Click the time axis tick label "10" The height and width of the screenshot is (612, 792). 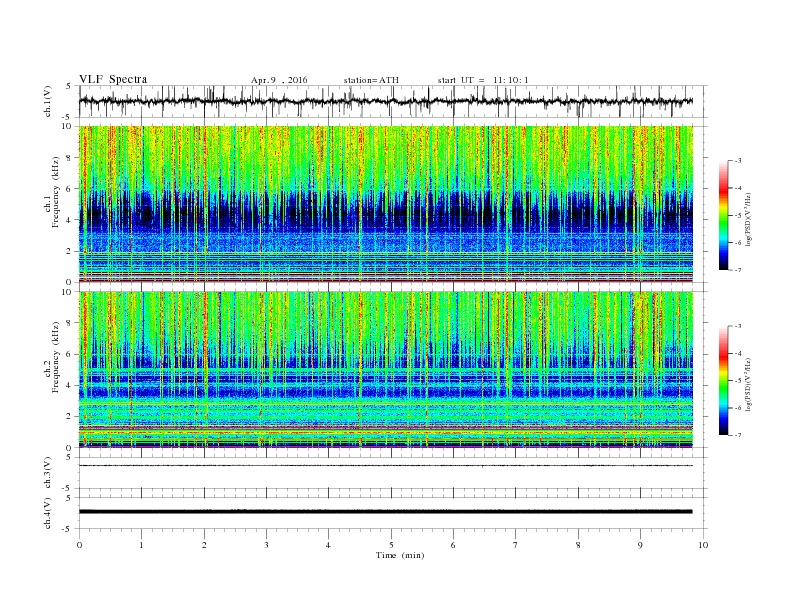(703, 545)
